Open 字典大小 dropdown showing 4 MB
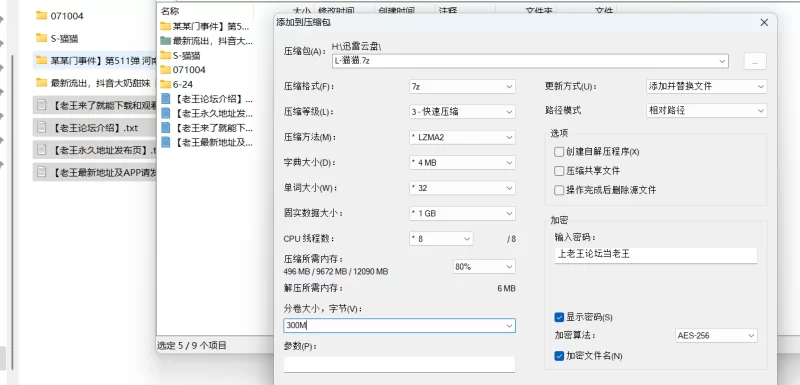800x385 pixels. (462, 163)
